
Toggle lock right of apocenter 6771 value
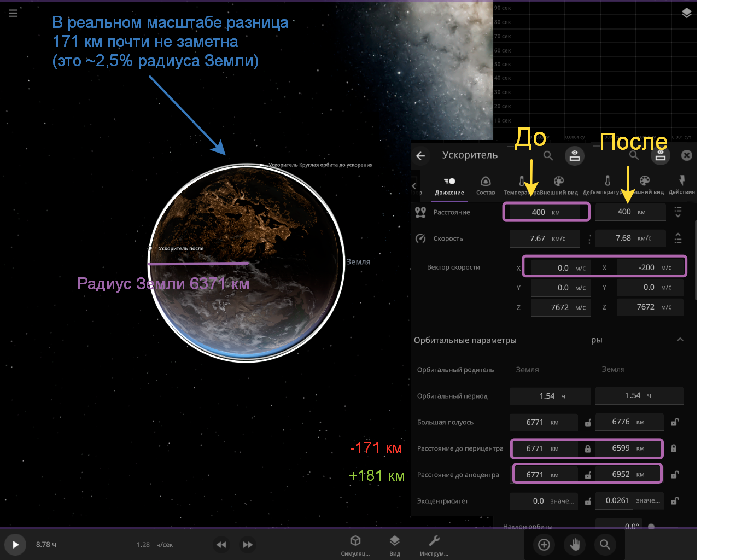coord(588,475)
